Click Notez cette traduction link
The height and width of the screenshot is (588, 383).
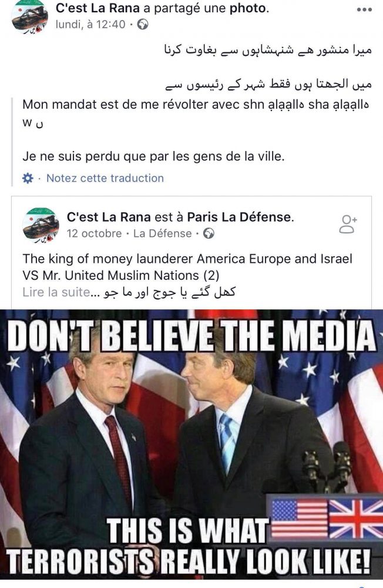105,178
